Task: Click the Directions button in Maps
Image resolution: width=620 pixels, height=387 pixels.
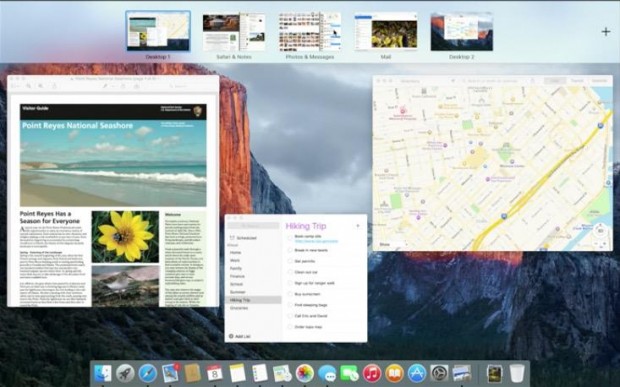Action: pos(410,81)
